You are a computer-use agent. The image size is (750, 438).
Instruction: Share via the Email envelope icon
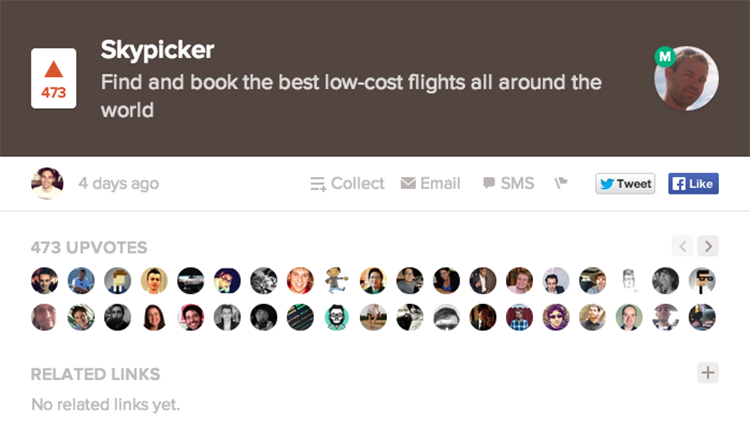coord(408,183)
